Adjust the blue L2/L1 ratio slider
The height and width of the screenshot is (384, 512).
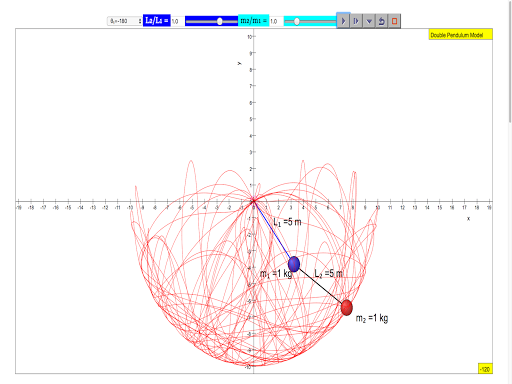coord(211,21)
